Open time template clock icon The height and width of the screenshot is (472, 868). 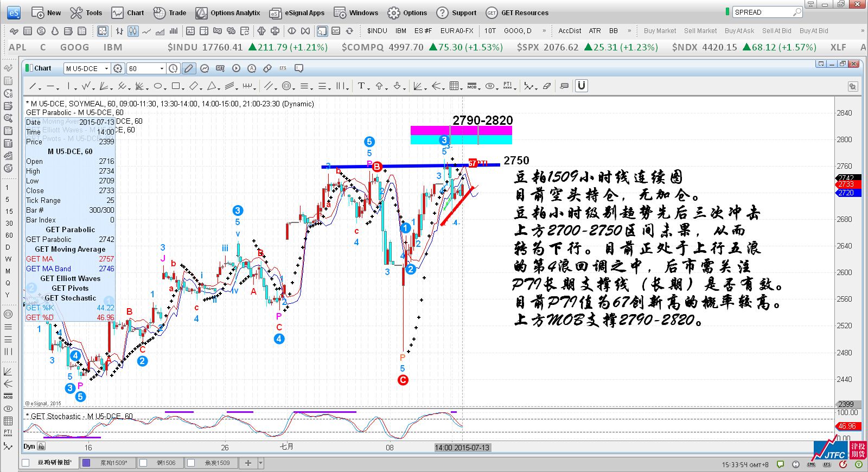[x=173, y=68]
